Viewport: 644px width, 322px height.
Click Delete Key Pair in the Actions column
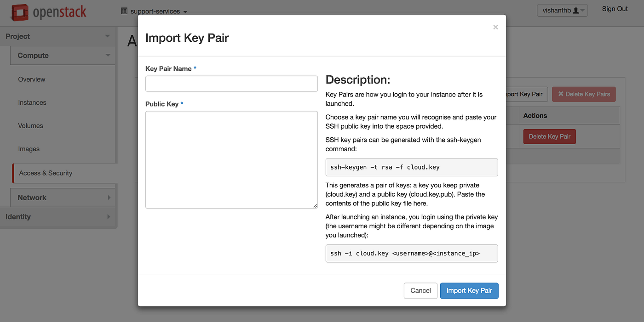pos(549,136)
